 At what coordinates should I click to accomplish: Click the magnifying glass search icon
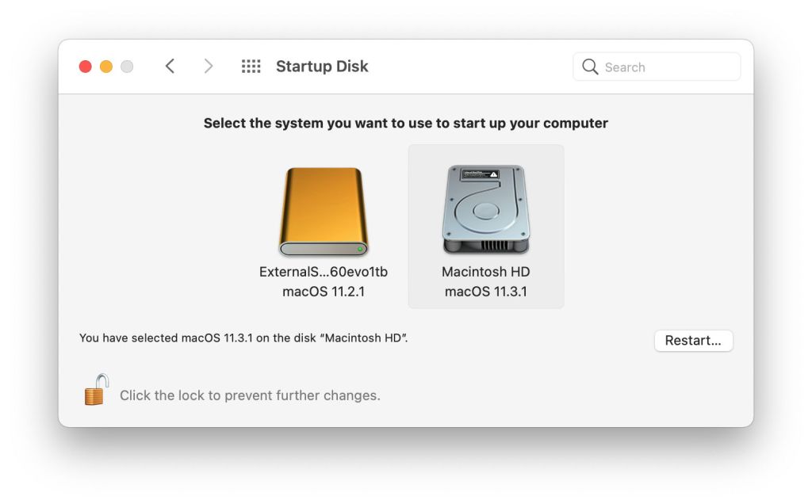point(590,67)
